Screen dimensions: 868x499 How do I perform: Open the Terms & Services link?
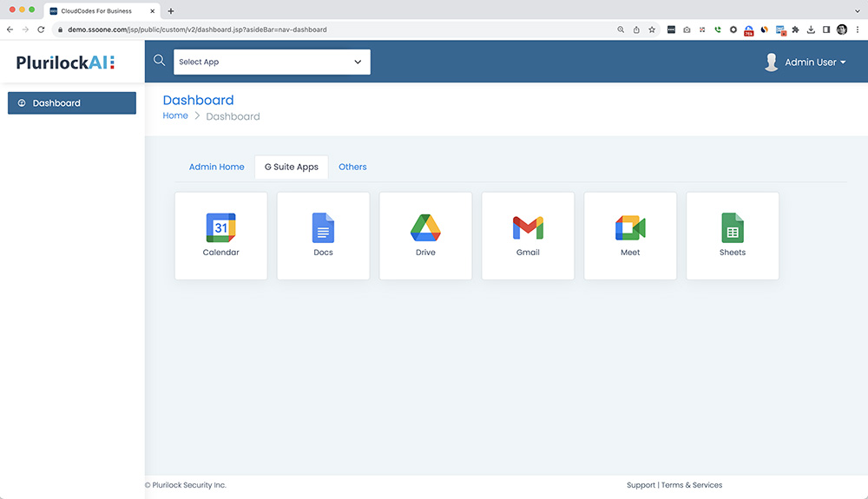[x=692, y=484]
